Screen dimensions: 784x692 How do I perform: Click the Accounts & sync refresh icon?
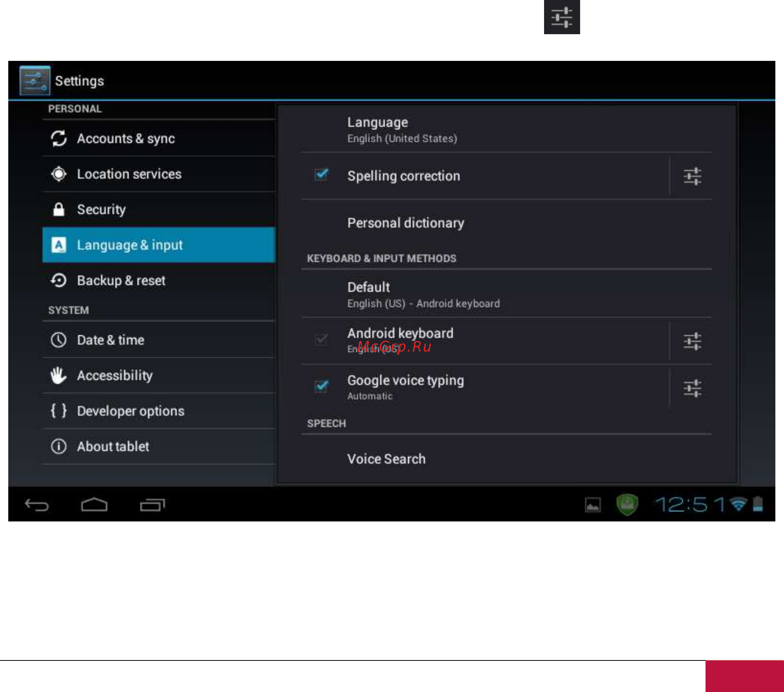click(59, 139)
